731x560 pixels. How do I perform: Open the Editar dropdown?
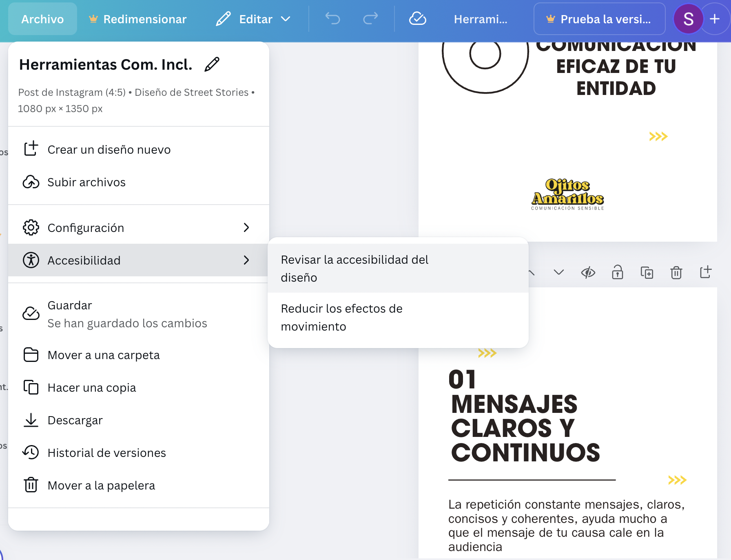[x=253, y=19]
